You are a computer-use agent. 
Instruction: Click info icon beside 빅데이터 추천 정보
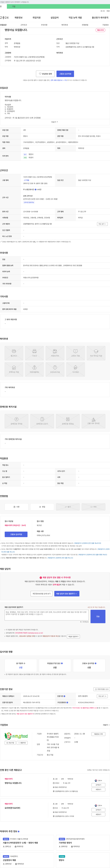pyautogui.click(x=19, y=831)
